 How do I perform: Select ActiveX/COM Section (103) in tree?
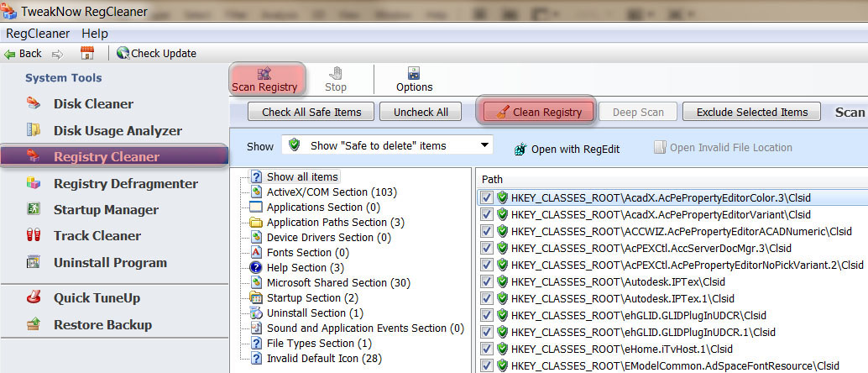332,192
